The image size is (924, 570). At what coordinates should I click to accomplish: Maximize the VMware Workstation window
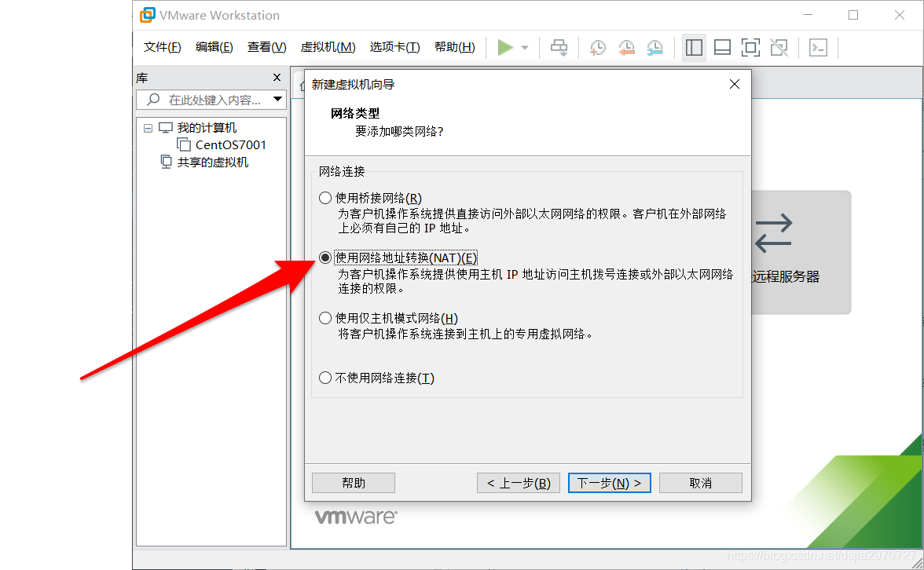point(853,15)
